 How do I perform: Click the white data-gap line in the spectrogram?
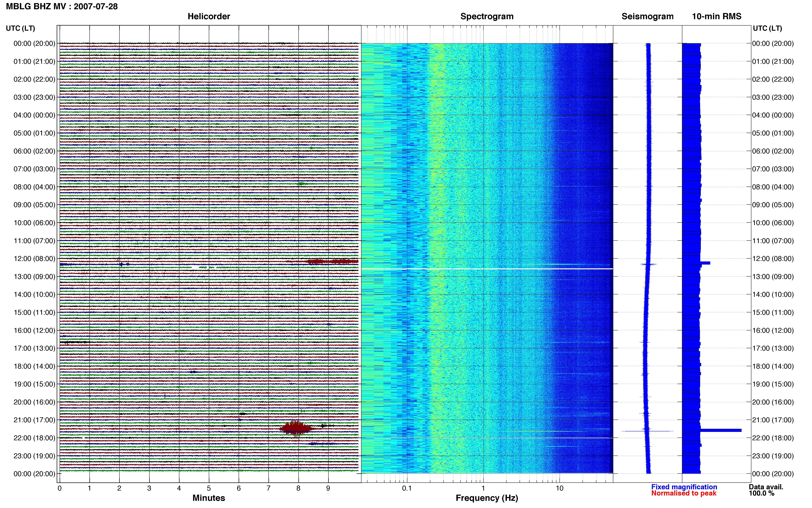pos(487,269)
